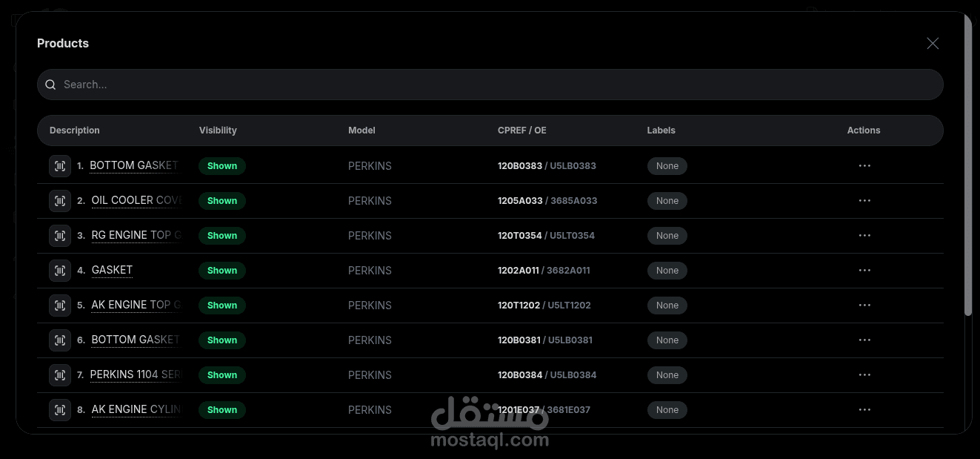Click PERKINS model in row 4 GASKET
Screen dimensions: 980x459
tap(370, 271)
